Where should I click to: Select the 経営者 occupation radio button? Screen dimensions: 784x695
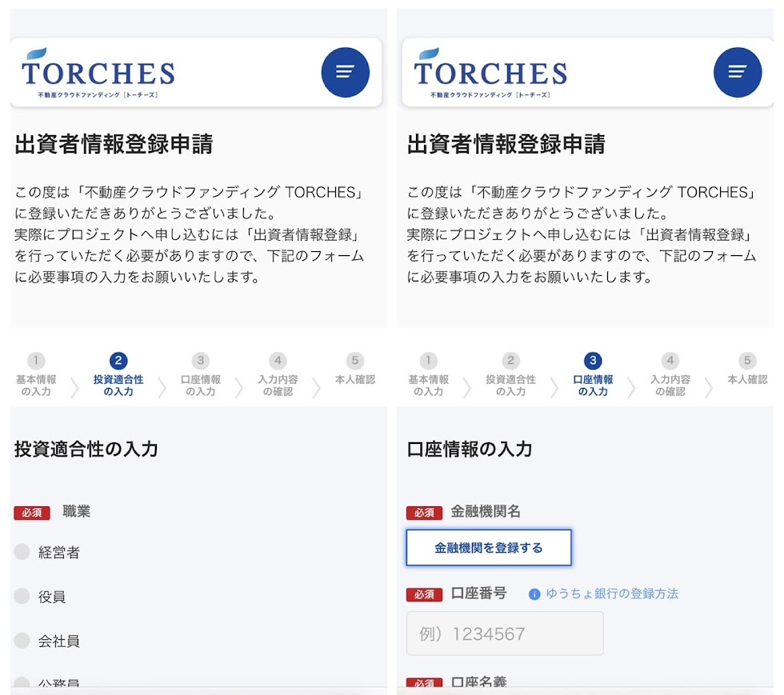tap(22, 552)
